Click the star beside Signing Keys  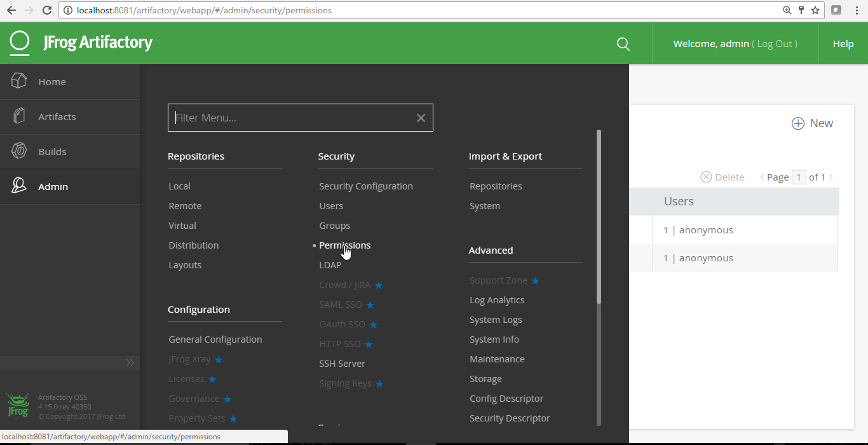379,384
